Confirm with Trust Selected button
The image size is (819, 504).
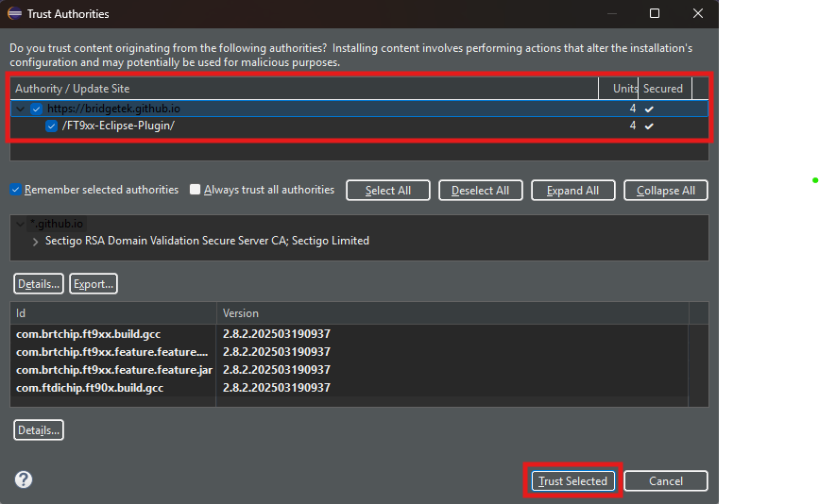pos(573,480)
